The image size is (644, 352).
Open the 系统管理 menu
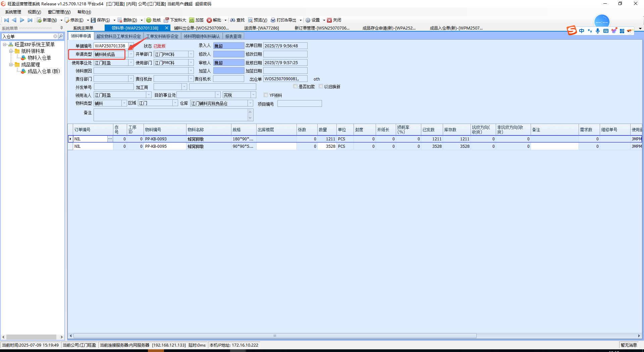point(13,12)
